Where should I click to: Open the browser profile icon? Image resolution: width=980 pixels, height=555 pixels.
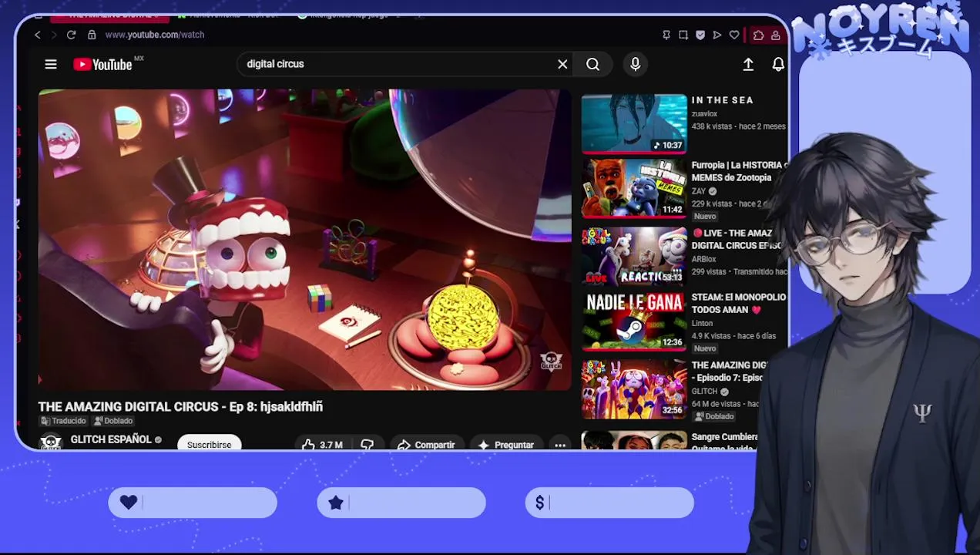click(x=775, y=35)
